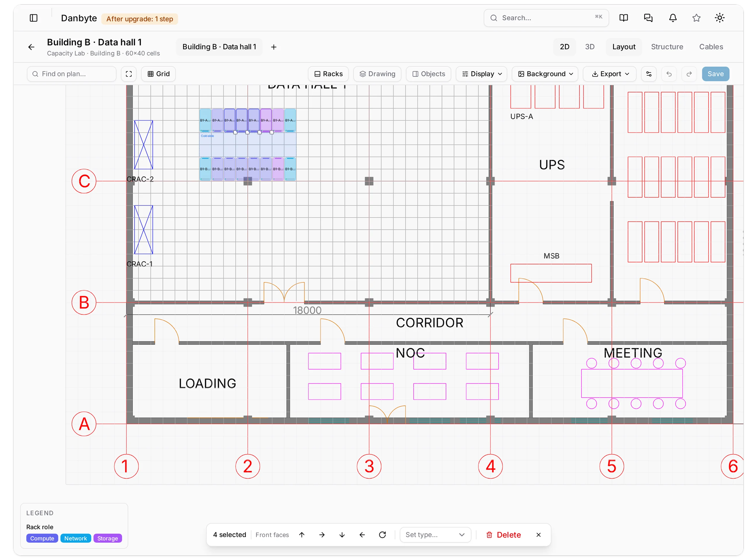Delete the selected racks
748x560 pixels.
[x=503, y=534]
